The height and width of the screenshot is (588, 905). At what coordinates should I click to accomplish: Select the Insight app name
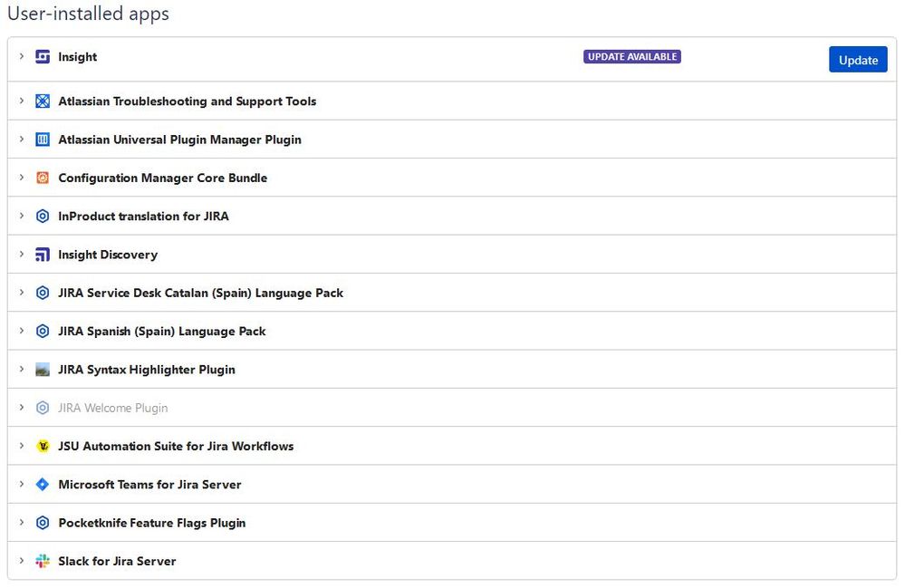[x=77, y=57]
